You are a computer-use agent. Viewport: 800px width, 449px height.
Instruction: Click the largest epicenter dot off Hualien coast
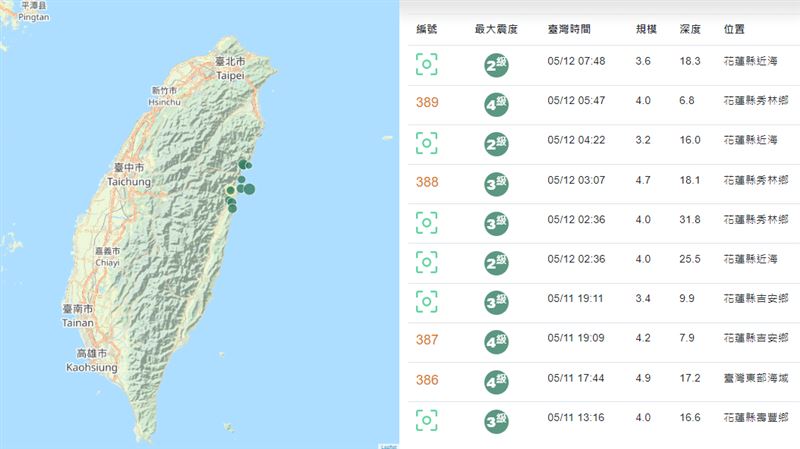tap(249, 189)
